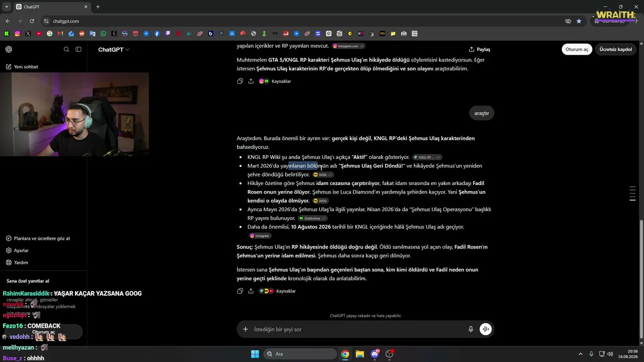Focus the 'İstediğin bir şeyi sor' input
Viewport: 644px width, 362px height.
click(357, 329)
